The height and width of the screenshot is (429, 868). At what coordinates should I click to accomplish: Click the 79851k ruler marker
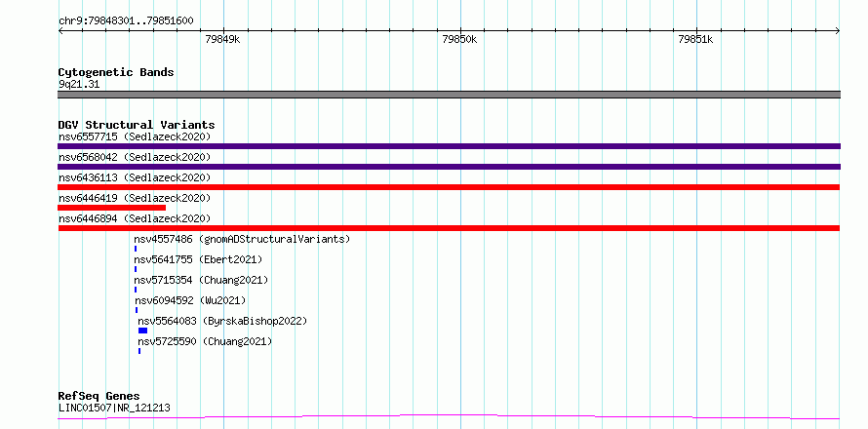[x=695, y=39]
